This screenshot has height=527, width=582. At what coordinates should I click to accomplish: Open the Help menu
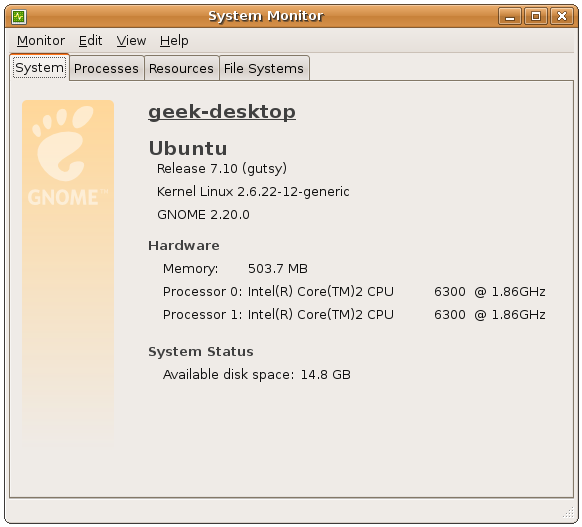tap(174, 40)
